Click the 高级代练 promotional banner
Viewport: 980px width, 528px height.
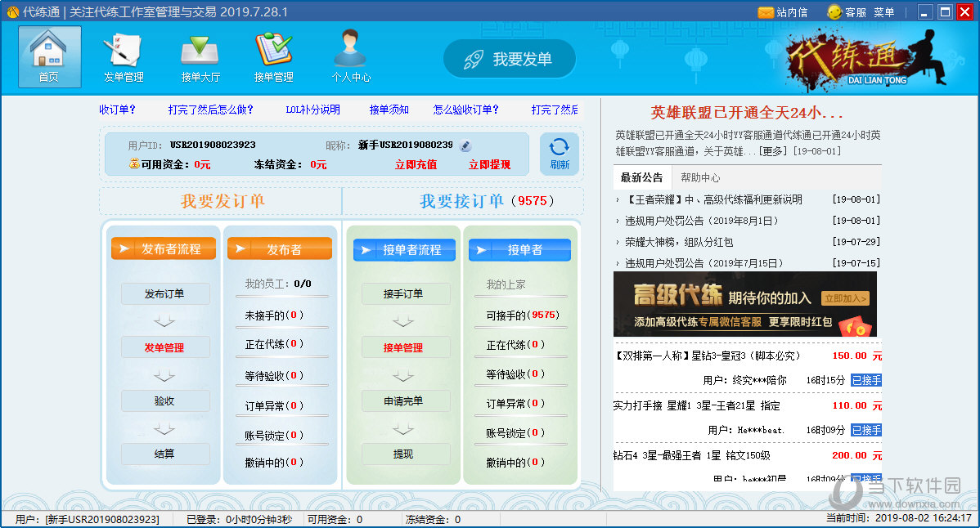pyautogui.click(x=745, y=305)
